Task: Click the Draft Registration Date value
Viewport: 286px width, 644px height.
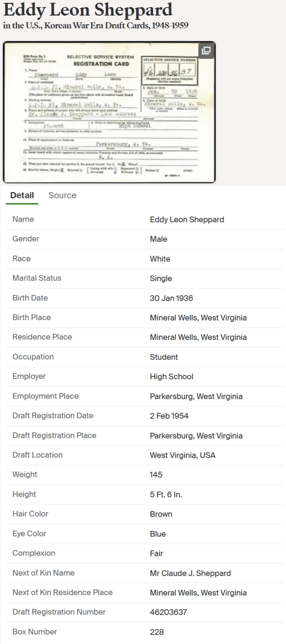Action: [169, 416]
